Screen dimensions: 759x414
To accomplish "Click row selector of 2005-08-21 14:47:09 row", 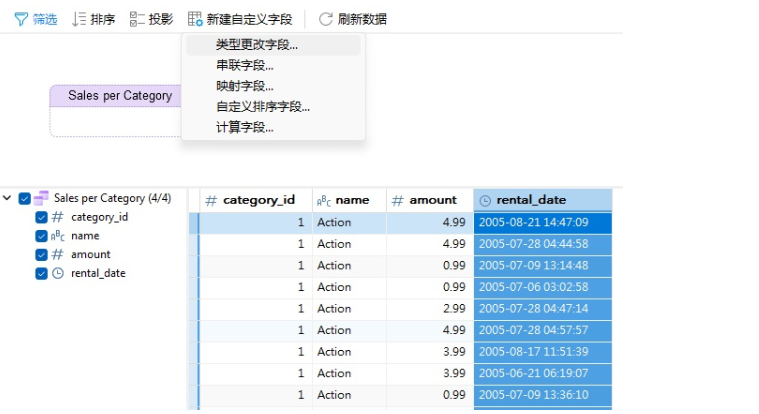I will pyautogui.click(x=194, y=223).
